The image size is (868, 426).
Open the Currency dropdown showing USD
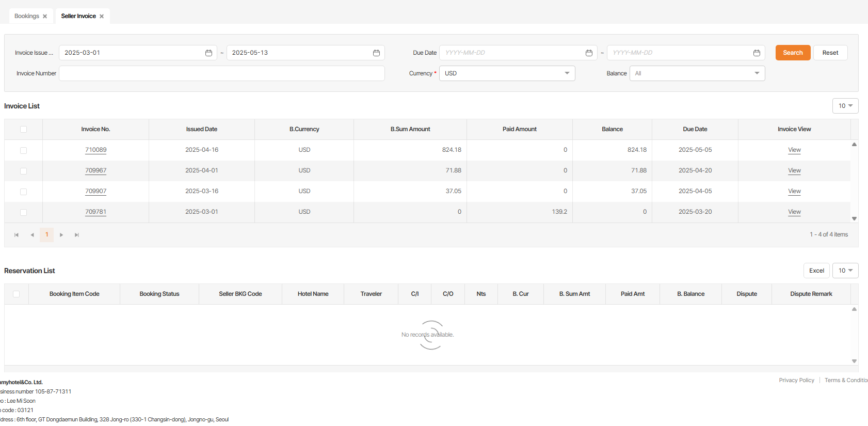point(507,73)
